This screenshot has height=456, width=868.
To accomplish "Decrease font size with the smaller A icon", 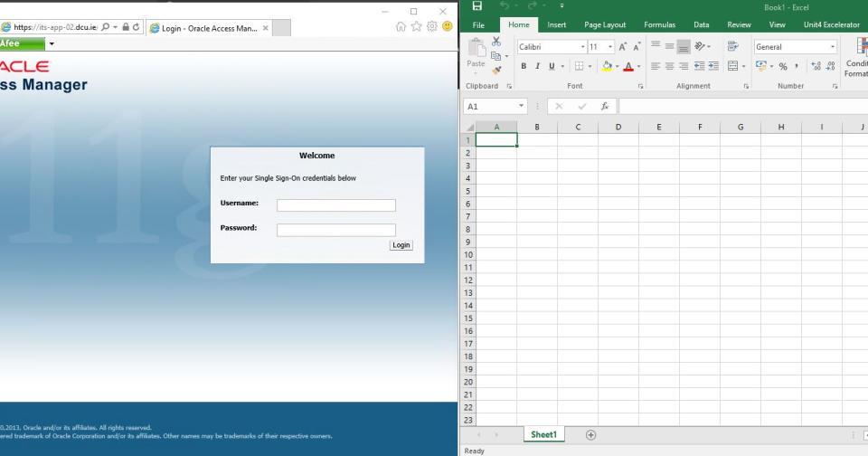I will tap(637, 47).
